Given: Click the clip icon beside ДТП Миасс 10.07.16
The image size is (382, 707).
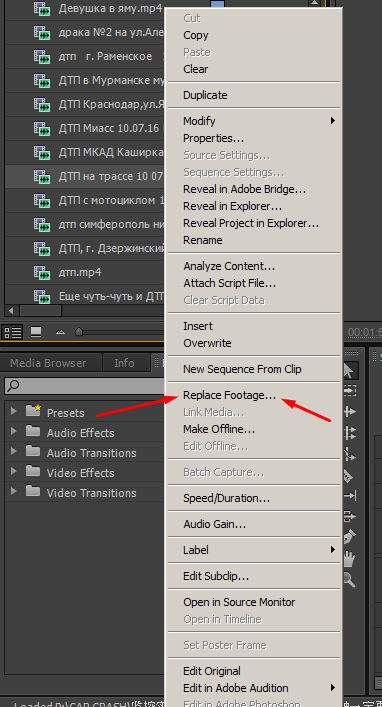Looking at the screenshot, I should [x=42, y=129].
